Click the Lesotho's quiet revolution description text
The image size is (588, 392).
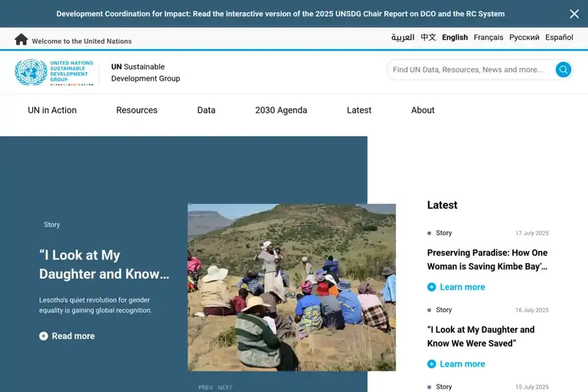[x=95, y=305]
